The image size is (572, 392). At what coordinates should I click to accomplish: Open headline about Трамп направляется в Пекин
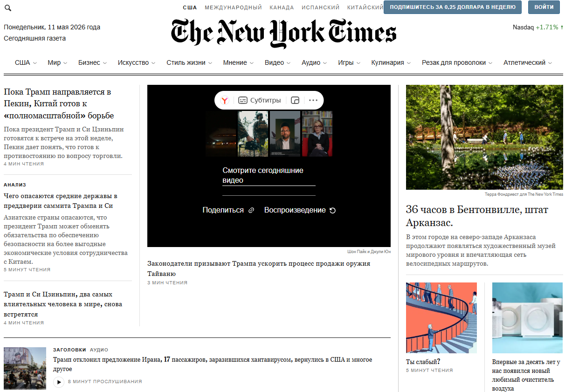59,103
